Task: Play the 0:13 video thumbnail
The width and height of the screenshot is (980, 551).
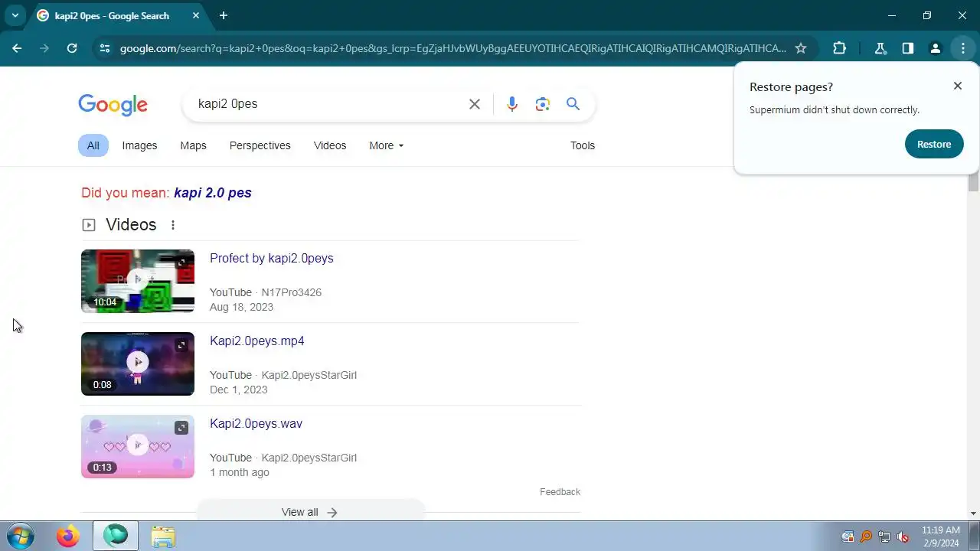Action: pyautogui.click(x=138, y=446)
